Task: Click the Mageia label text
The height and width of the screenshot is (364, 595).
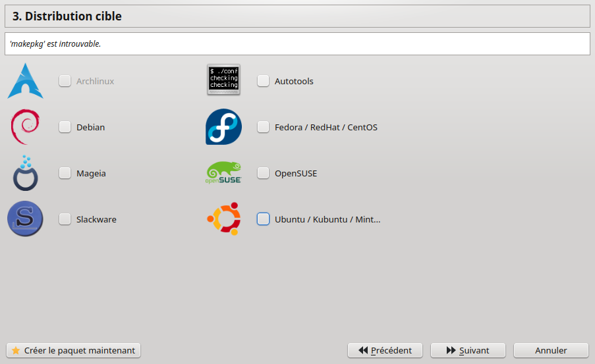Action: [x=91, y=174]
